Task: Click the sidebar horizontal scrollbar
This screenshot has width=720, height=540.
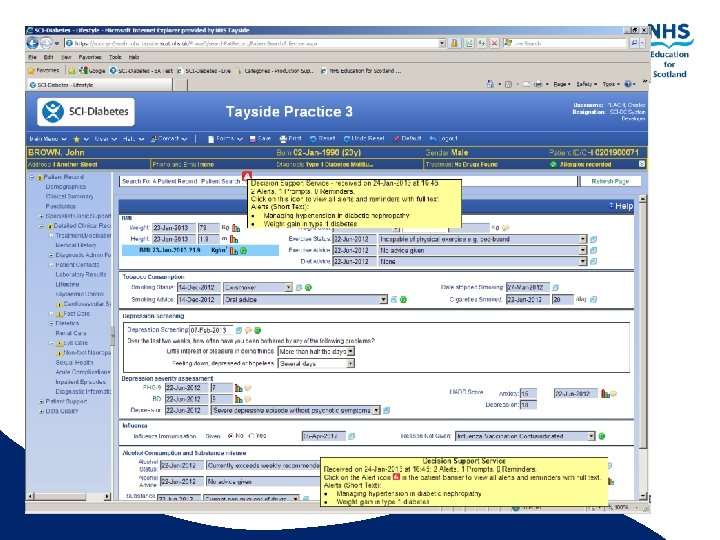Action: 69,496
